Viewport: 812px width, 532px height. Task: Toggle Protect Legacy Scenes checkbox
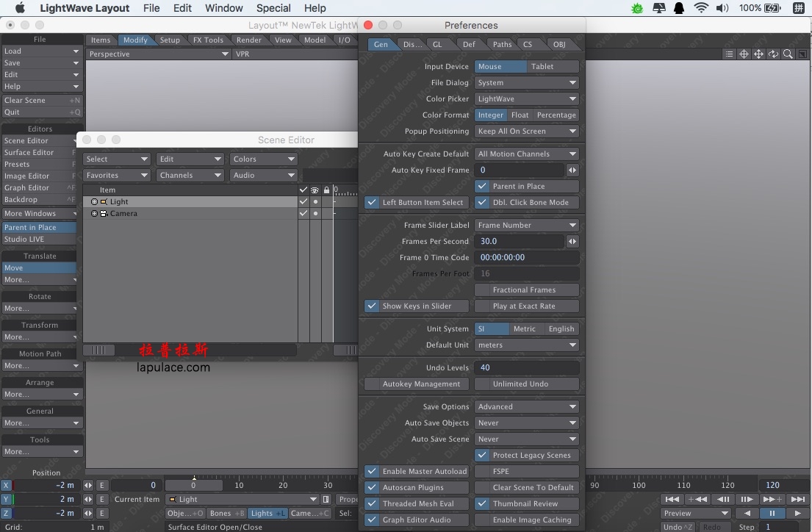point(527,456)
